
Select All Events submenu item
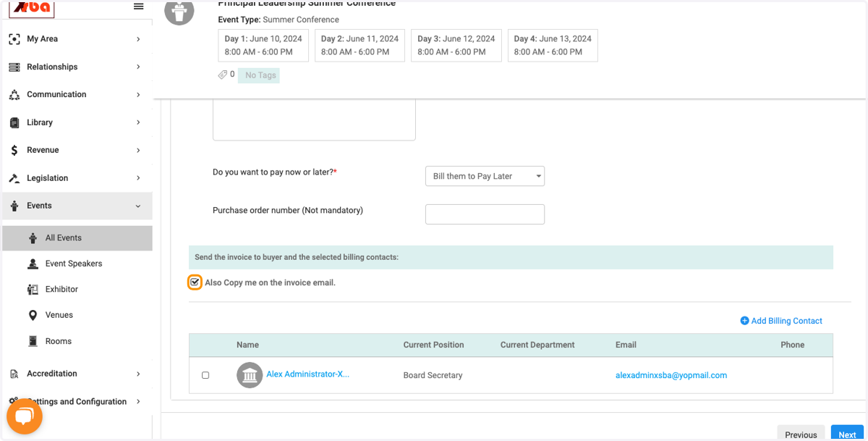(77, 238)
